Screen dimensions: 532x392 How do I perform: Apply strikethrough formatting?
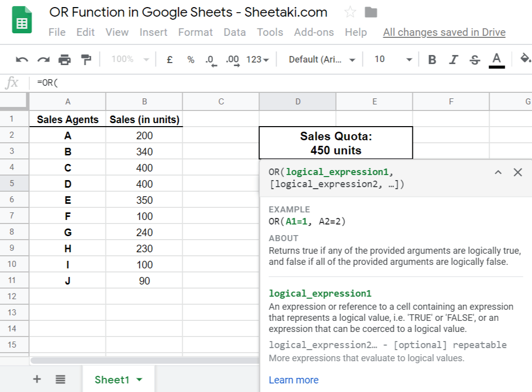[x=474, y=60]
